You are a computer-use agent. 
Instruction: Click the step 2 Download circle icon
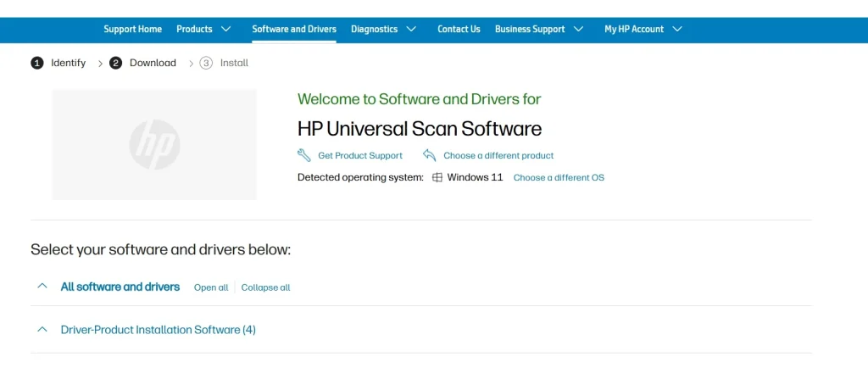coord(116,63)
